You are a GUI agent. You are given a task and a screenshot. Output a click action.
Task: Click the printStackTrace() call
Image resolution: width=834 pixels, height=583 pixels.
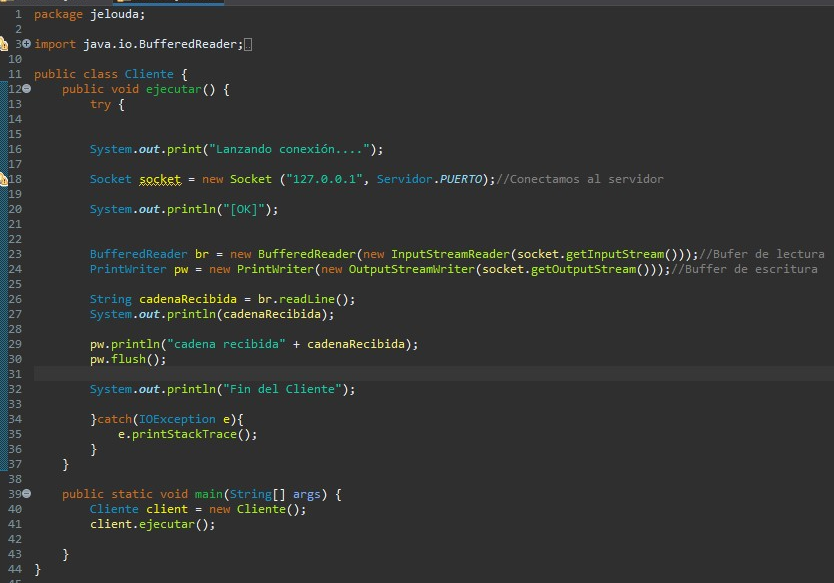(x=190, y=434)
